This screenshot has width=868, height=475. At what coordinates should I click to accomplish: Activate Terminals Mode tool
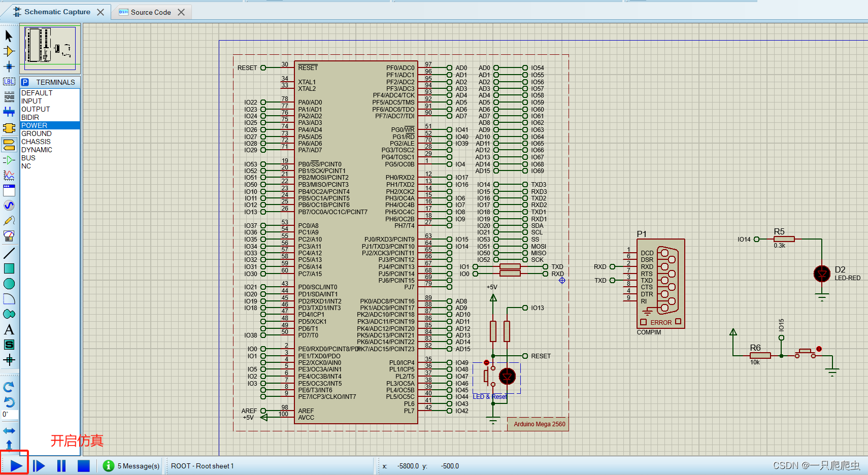point(9,145)
